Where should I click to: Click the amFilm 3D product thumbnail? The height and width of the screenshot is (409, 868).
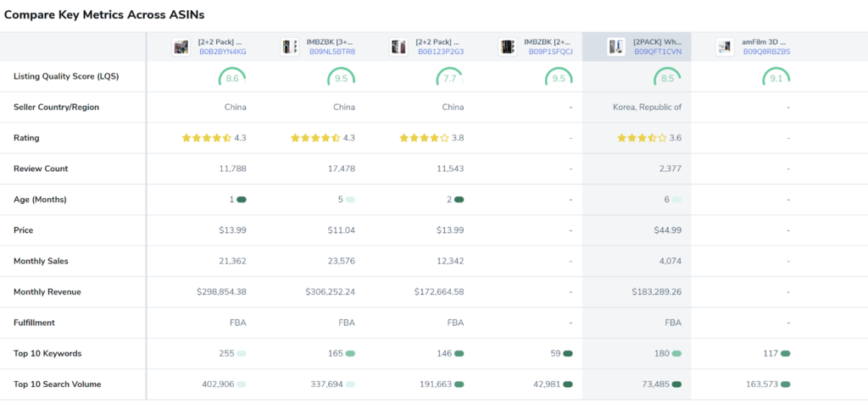point(725,47)
